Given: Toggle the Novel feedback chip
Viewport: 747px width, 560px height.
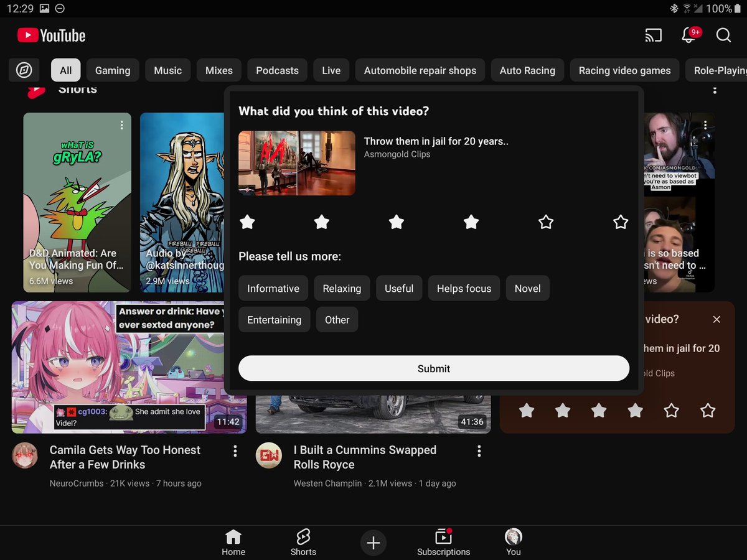Looking at the screenshot, I should pyautogui.click(x=528, y=288).
